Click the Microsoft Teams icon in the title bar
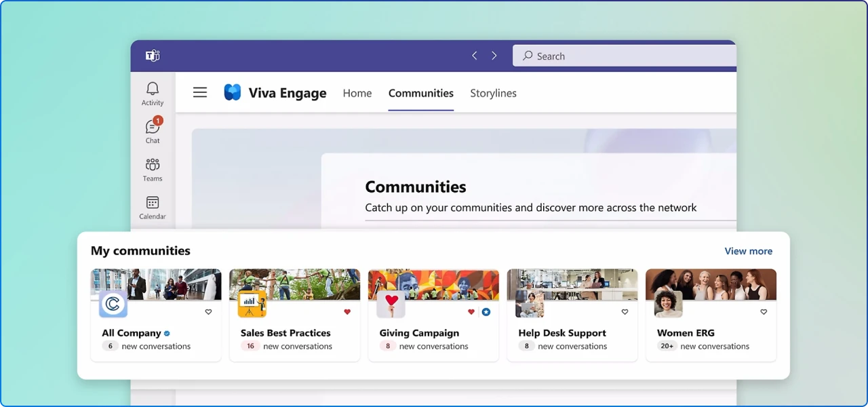The image size is (868, 407). pyautogui.click(x=152, y=56)
